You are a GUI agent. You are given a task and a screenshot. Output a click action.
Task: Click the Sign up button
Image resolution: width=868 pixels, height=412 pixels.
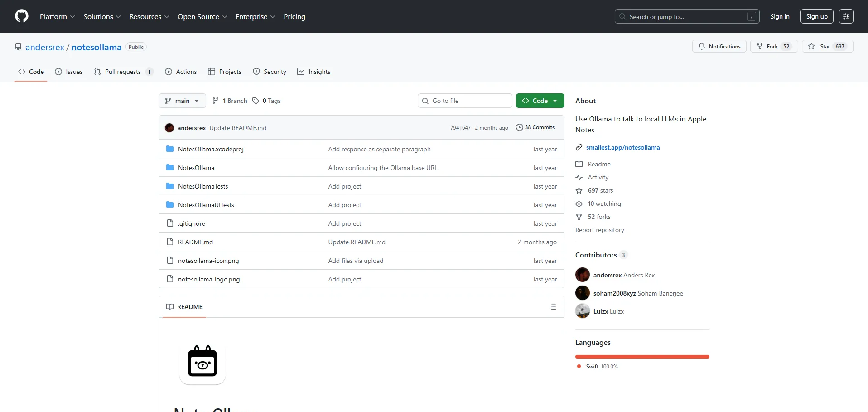816,16
